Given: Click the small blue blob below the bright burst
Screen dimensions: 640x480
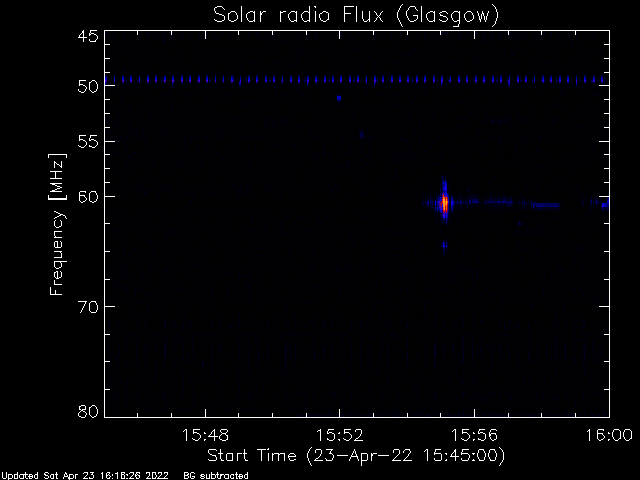Looking at the screenshot, I should click(x=445, y=245).
